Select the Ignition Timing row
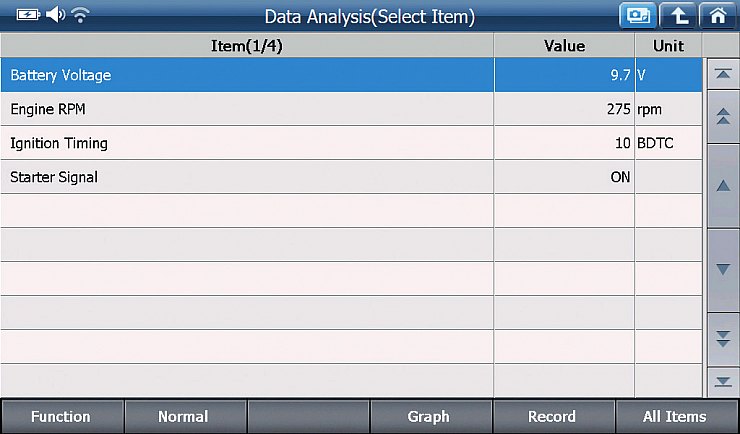This screenshot has height=434, width=740. [x=351, y=143]
